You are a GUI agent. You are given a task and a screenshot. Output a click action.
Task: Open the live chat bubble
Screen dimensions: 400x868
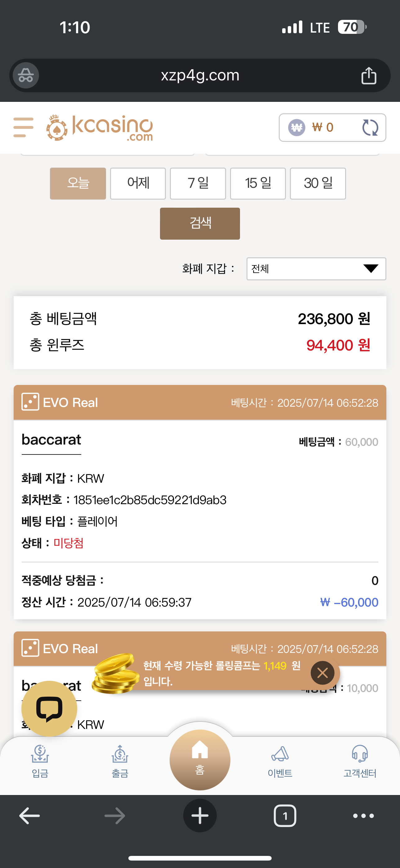click(49, 708)
